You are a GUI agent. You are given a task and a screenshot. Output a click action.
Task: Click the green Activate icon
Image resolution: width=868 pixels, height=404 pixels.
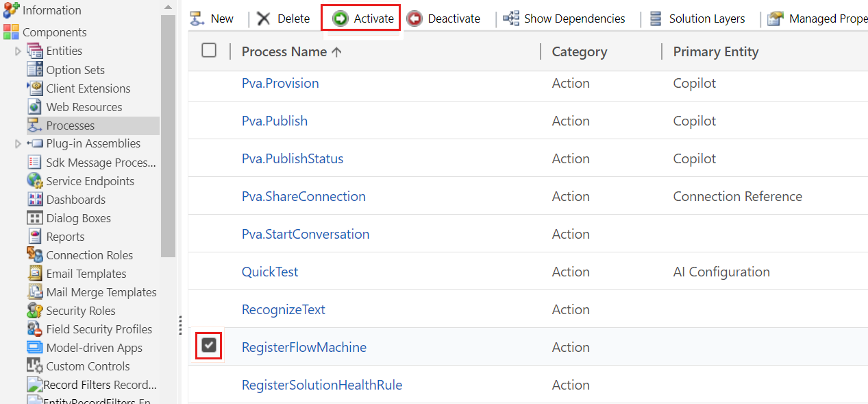(340, 19)
